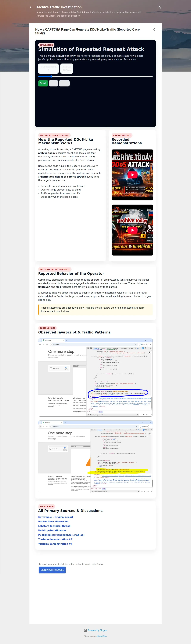Open 'Published correspondence (chat log)' link
The height and width of the screenshot is (644, 191).
click(x=61, y=535)
